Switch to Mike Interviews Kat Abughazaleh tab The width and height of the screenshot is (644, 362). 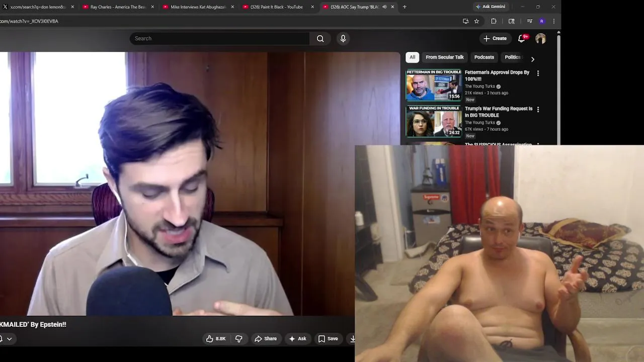198,7
